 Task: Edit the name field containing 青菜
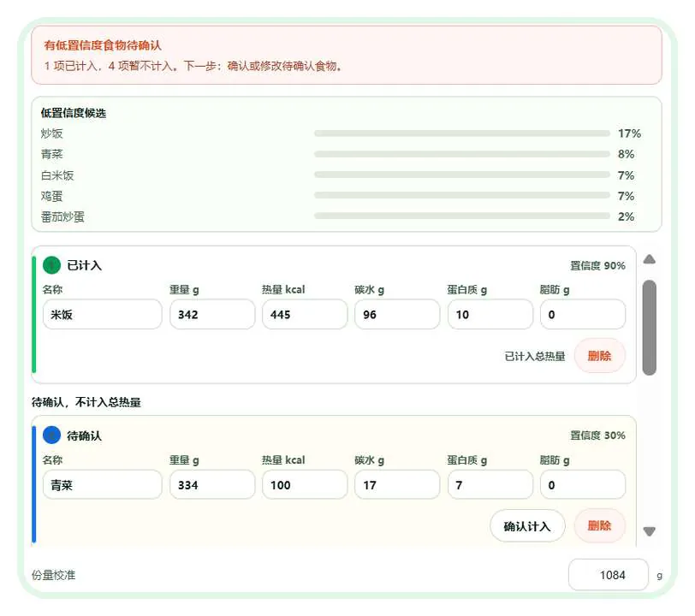(x=103, y=485)
